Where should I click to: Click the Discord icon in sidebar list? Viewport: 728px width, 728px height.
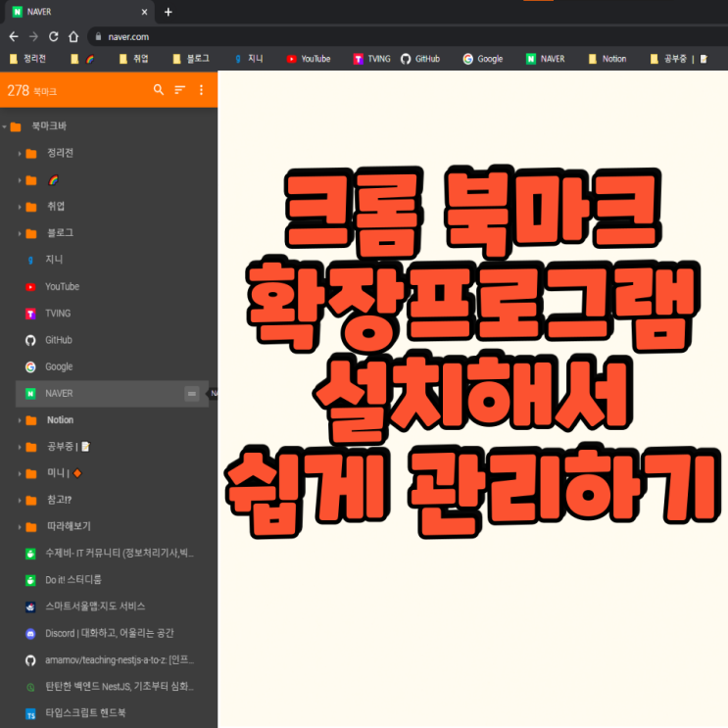[30, 634]
